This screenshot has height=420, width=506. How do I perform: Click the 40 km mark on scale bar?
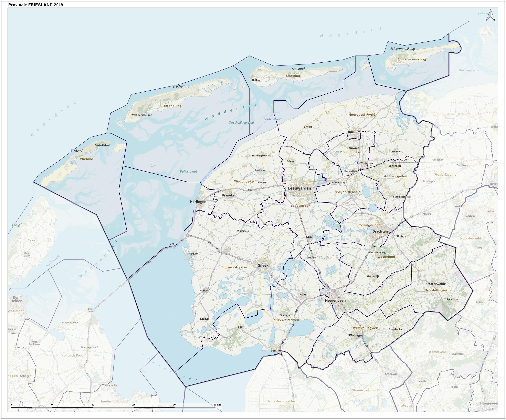pyautogui.click(x=217, y=404)
